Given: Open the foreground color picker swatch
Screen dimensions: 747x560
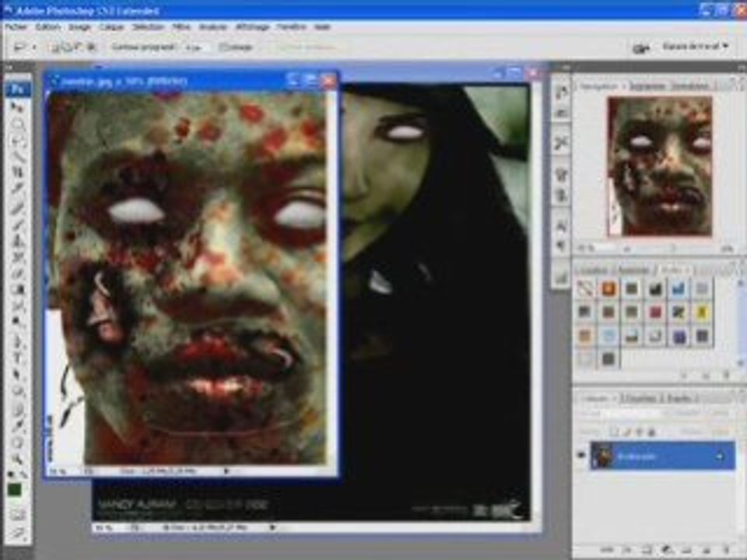Looking at the screenshot, I should point(16,490).
